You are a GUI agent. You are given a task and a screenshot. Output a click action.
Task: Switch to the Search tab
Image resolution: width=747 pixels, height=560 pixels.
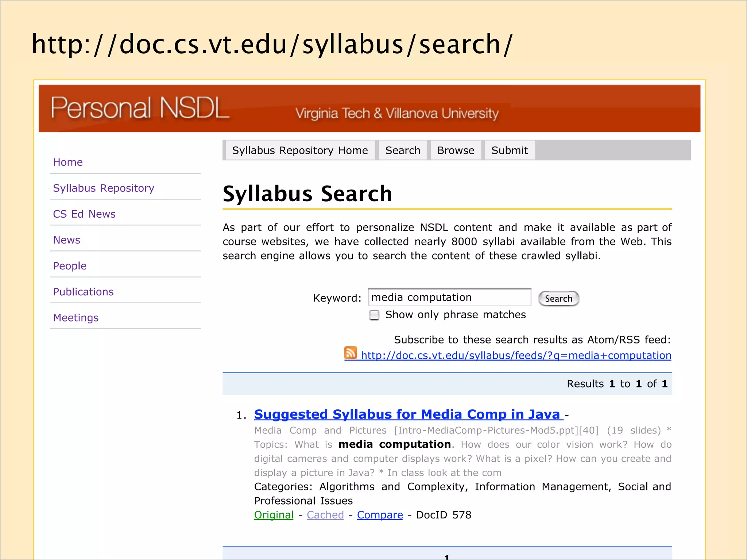403,150
